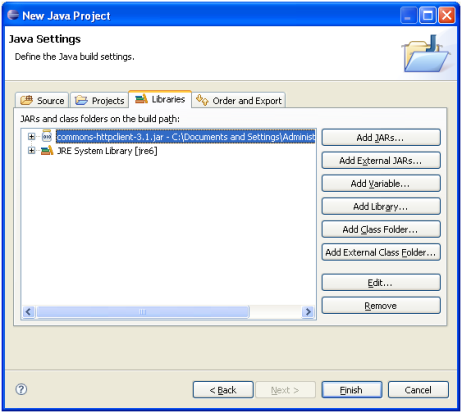Image resolution: width=462 pixels, height=413 pixels.
Task: Click Finish to create the project
Action: click(352, 390)
